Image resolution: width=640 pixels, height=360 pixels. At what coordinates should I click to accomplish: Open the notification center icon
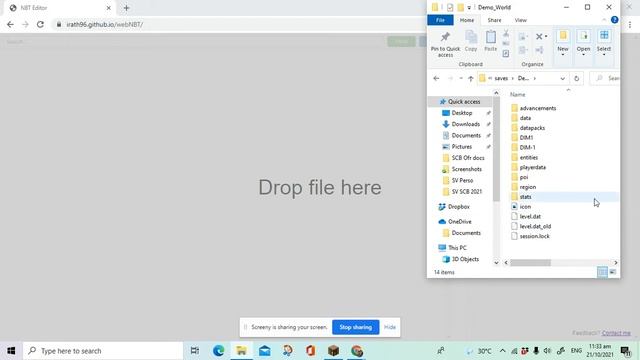[x=625, y=351]
